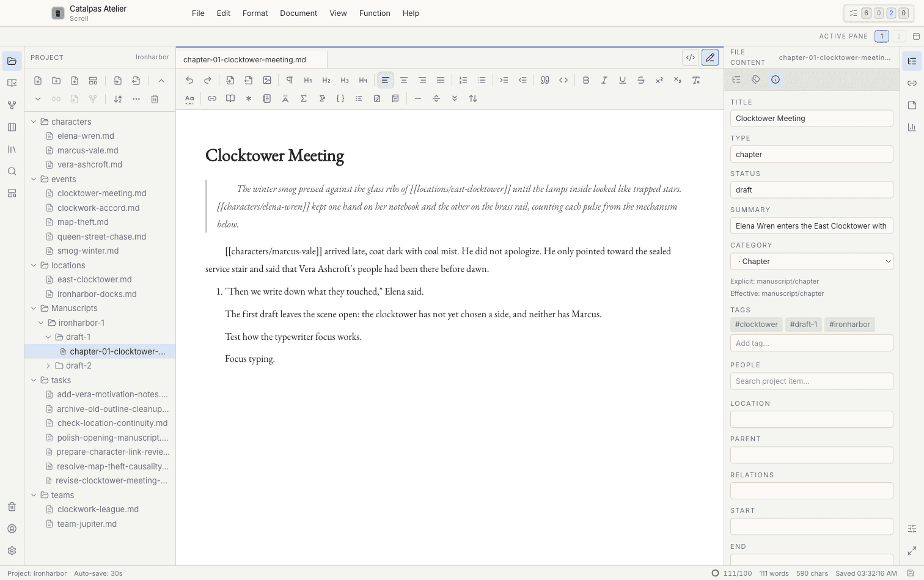The image size is (924, 580).
Task: Click the Add tag input field
Action: coord(812,343)
